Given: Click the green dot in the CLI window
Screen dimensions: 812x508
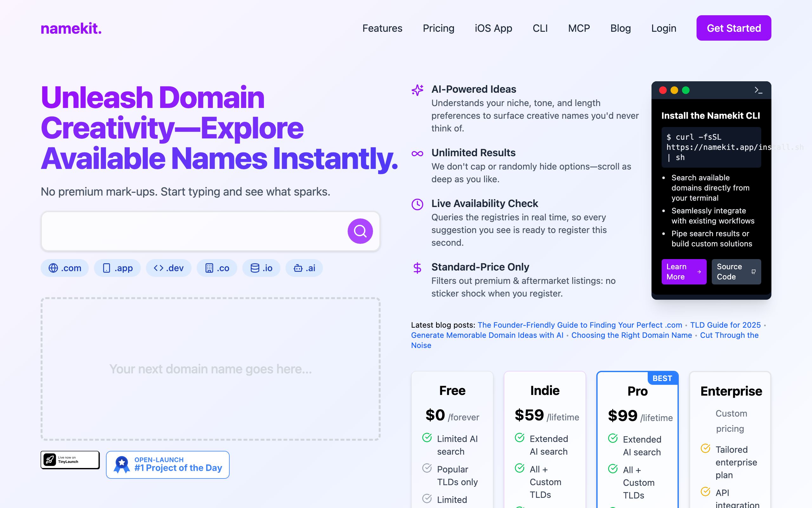Looking at the screenshot, I should pyautogui.click(x=685, y=90).
